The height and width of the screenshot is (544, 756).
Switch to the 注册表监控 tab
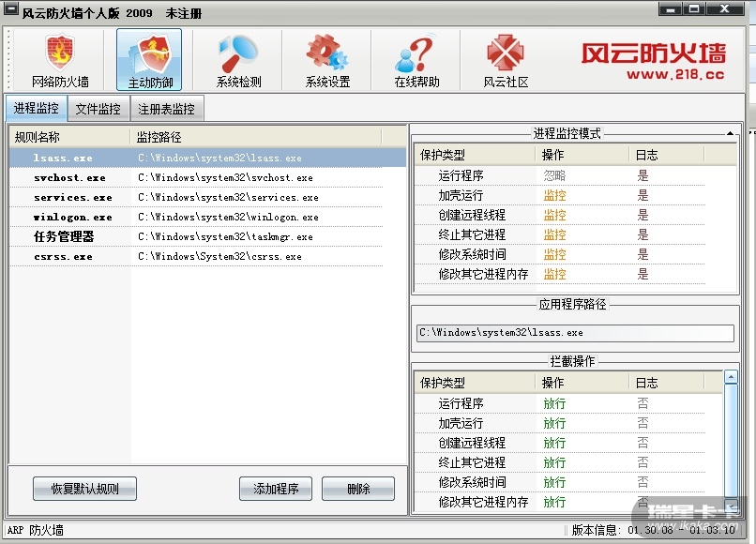point(167,109)
